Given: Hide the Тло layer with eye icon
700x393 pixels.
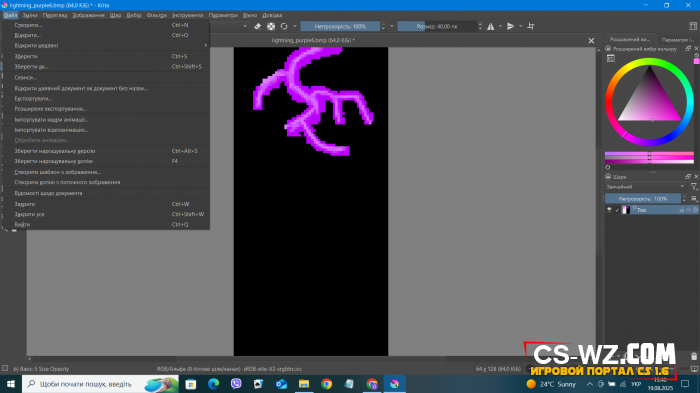Looking at the screenshot, I should point(609,210).
